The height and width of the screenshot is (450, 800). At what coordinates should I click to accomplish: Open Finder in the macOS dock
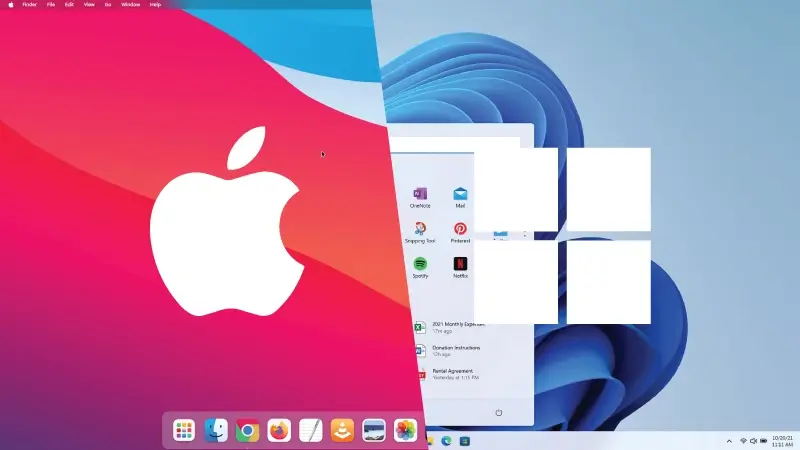216,430
